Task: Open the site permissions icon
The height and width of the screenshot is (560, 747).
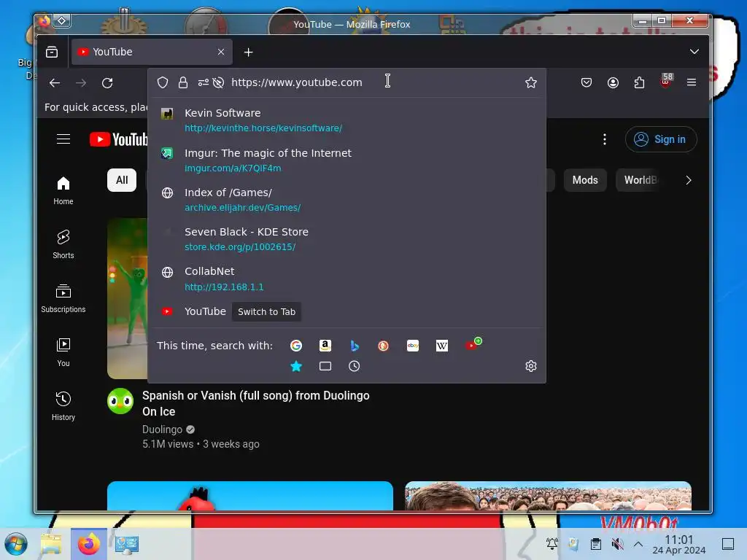Action: pyautogui.click(x=204, y=82)
